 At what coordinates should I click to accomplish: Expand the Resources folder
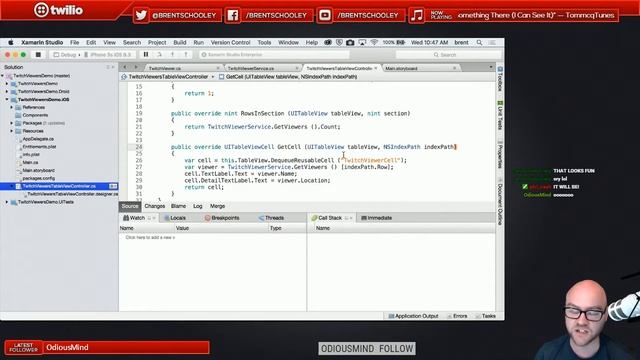(12, 131)
